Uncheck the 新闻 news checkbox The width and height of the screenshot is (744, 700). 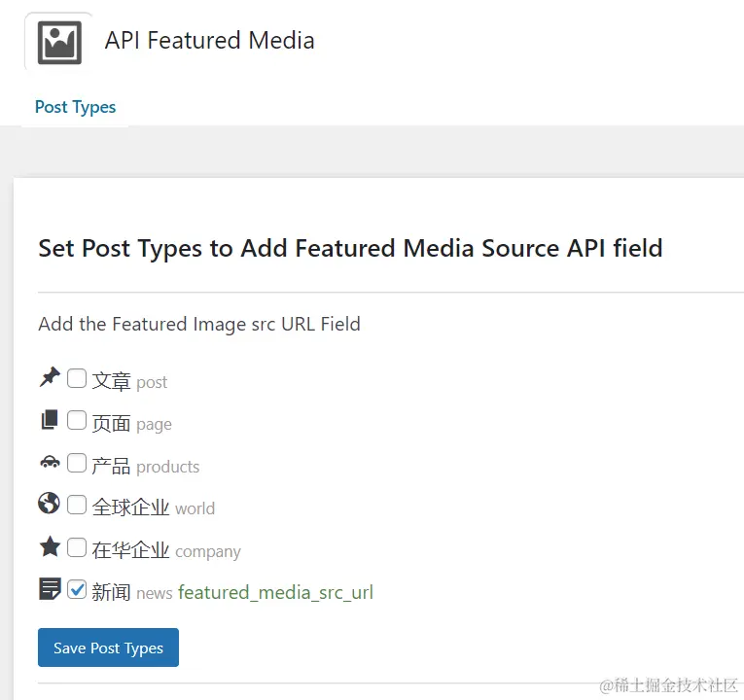click(x=77, y=589)
